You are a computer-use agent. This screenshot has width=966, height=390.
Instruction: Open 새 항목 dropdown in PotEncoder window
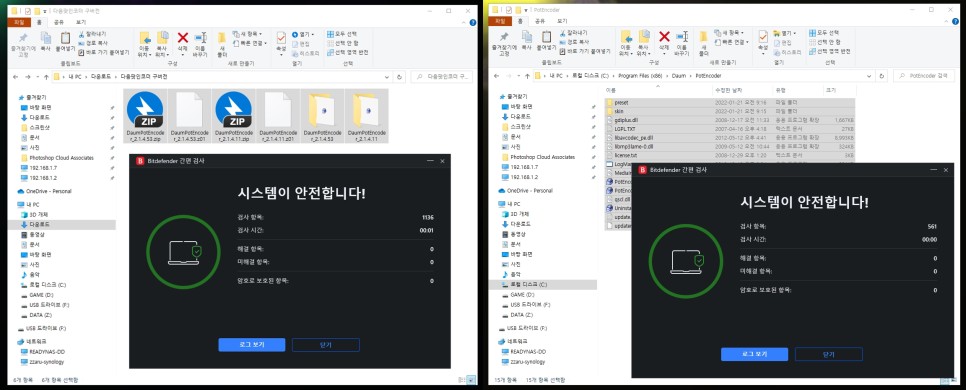729,33
